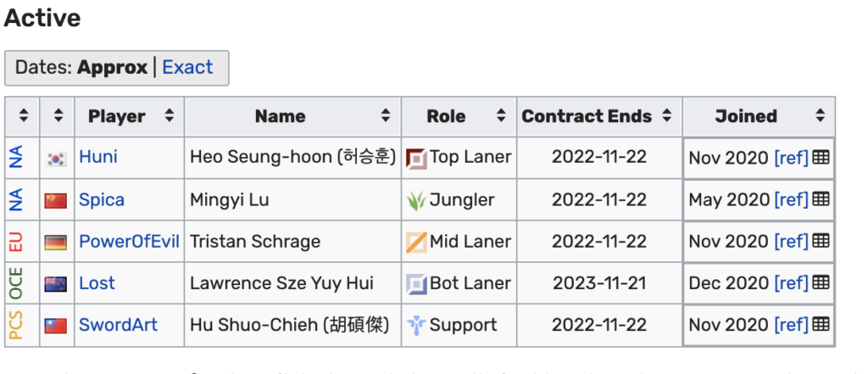This screenshot has height=374, width=868.
Task: Sort table by Name column
Action: tap(386, 116)
